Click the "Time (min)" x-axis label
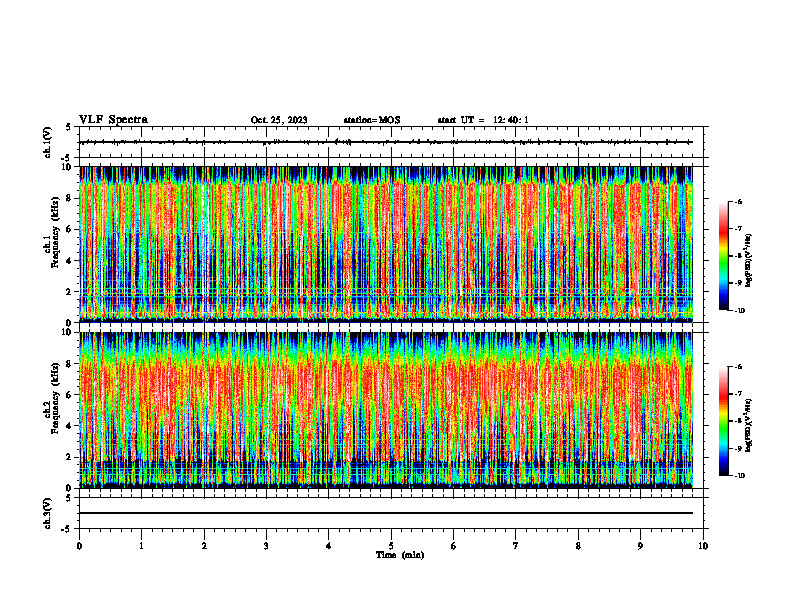Screen dimensions: 792x612 pyautogui.click(x=400, y=555)
